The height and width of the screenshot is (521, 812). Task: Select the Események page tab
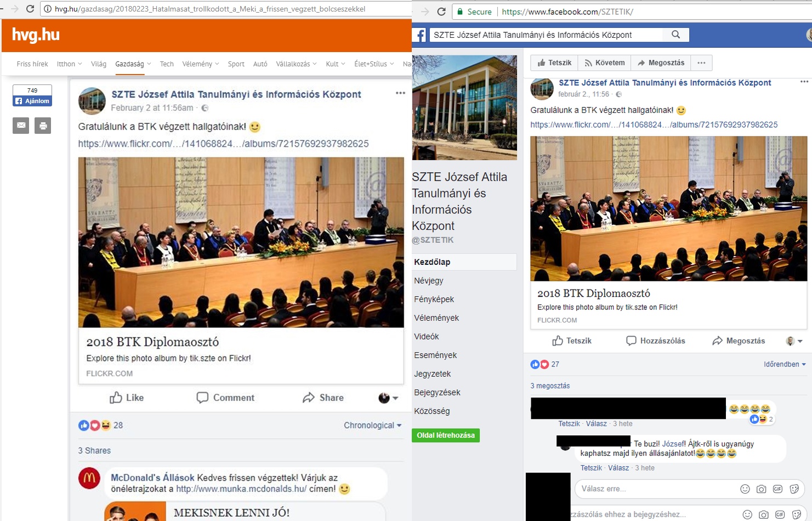pos(435,355)
